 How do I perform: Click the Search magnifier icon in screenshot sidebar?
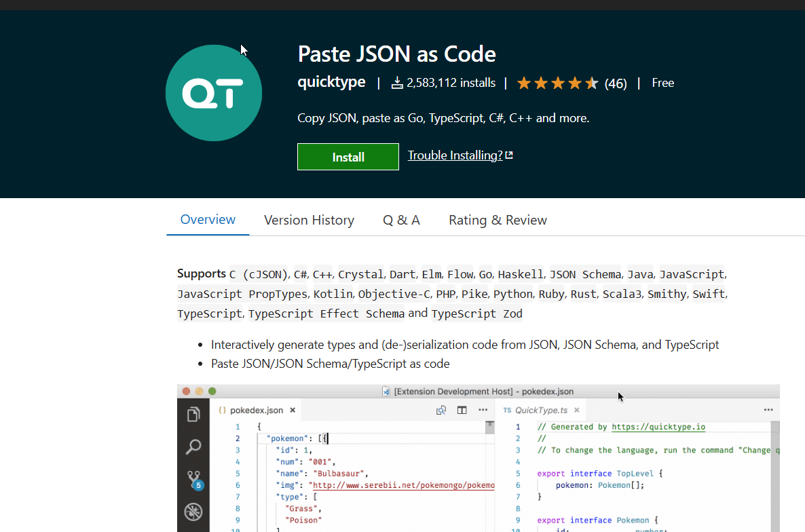point(193,446)
